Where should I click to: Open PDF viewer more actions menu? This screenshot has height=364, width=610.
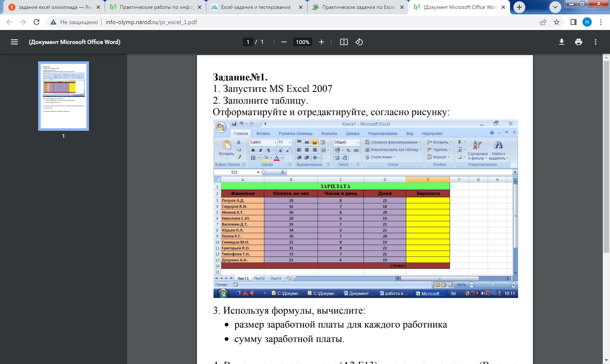coord(596,42)
